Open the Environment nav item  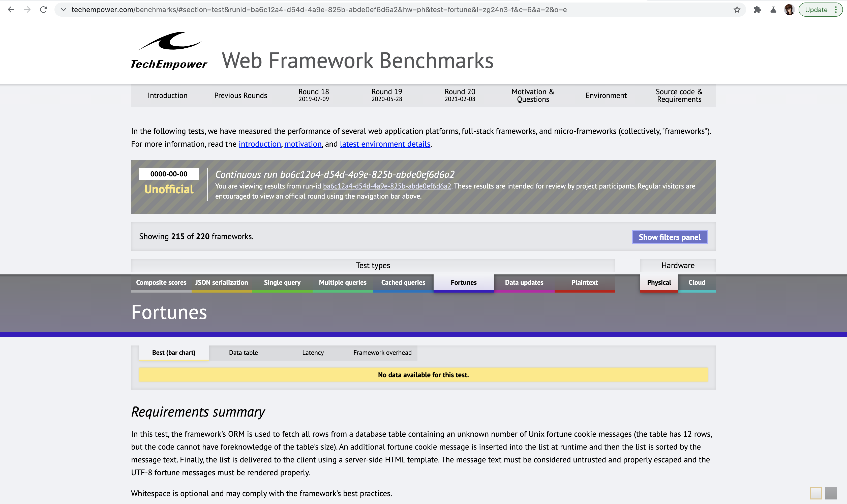(x=606, y=96)
